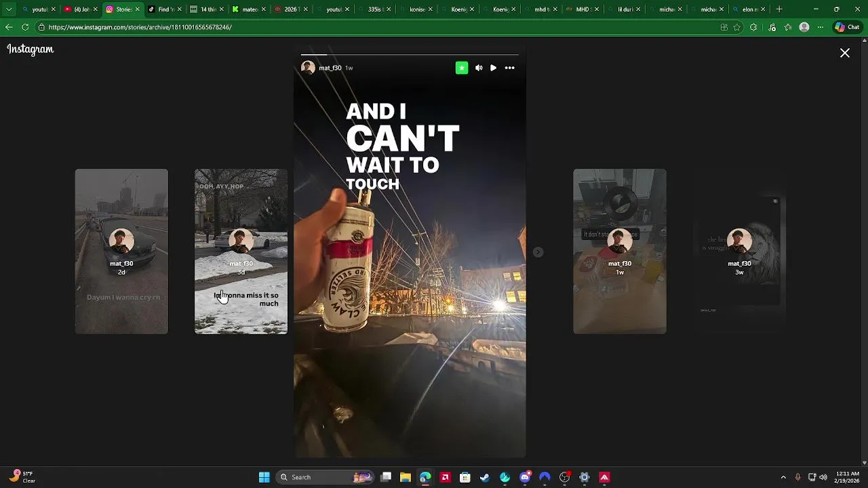Open Steam from the taskbar

(x=485, y=477)
